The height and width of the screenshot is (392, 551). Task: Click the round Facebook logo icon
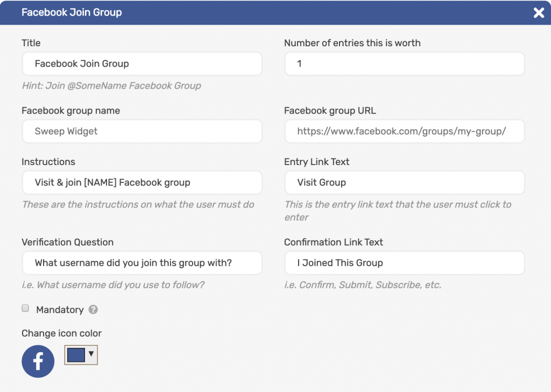tap(38, 361)
